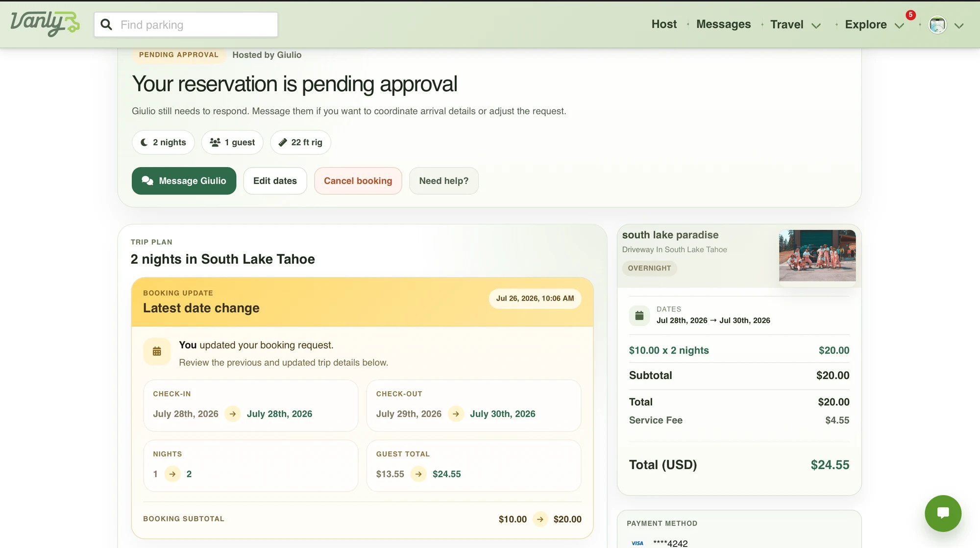Click the nights change arrow icon
Image resolution: width=980 pixels, height=548 pixels.
tap(172, 474)
